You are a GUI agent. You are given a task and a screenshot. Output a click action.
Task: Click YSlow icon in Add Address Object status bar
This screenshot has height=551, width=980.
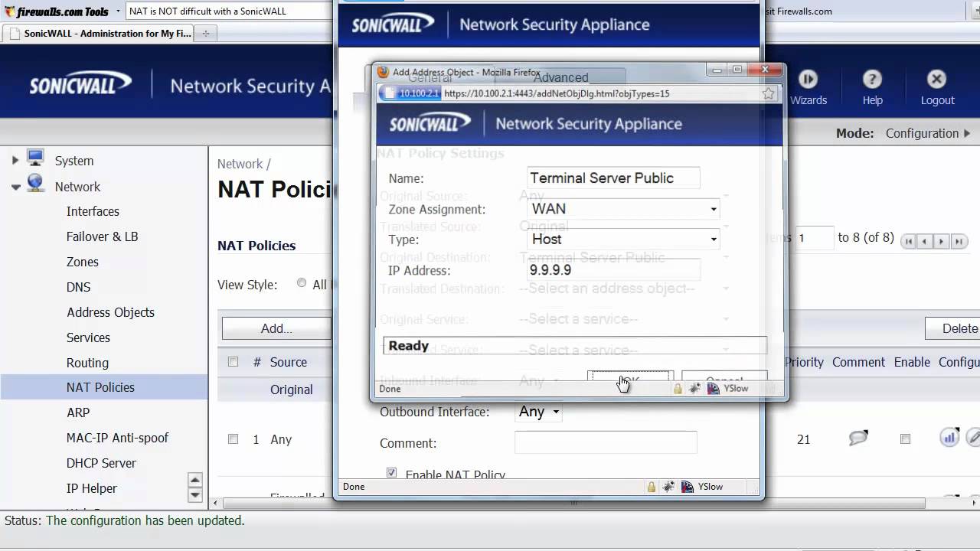[713, 389]
